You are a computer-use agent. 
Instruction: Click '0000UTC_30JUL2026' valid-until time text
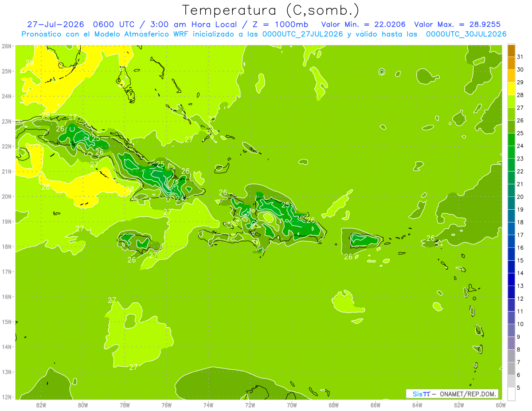click(x=466, y=34)
